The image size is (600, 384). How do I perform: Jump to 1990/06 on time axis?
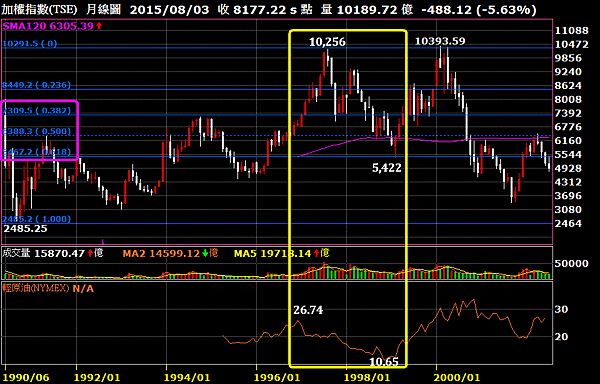(25, 378)
